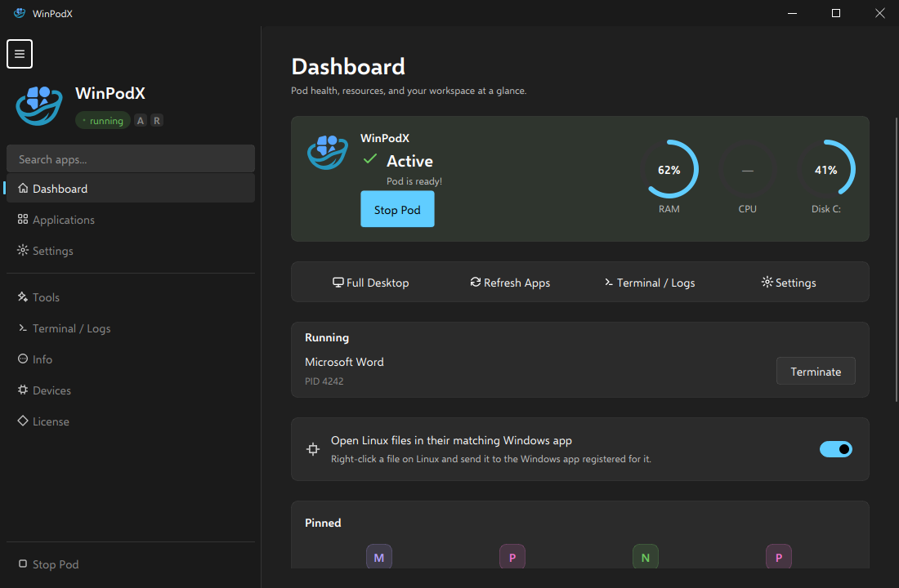899x588 pixels.
Task: Open Terminal / Logs from quick actions
Action: [650, 283]
